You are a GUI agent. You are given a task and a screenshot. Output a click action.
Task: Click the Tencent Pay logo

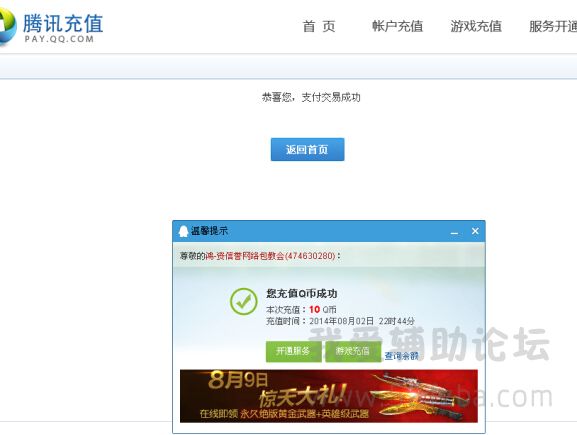tap(52, 27)
